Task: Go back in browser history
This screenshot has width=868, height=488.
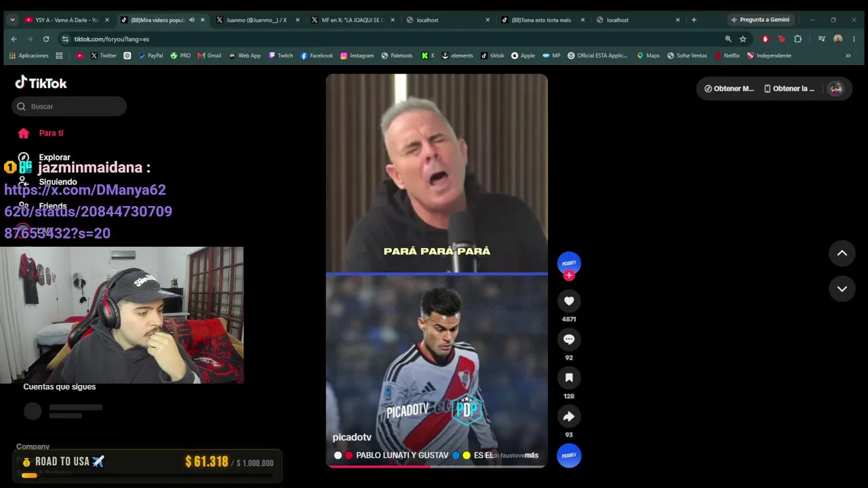Action: 14,39
